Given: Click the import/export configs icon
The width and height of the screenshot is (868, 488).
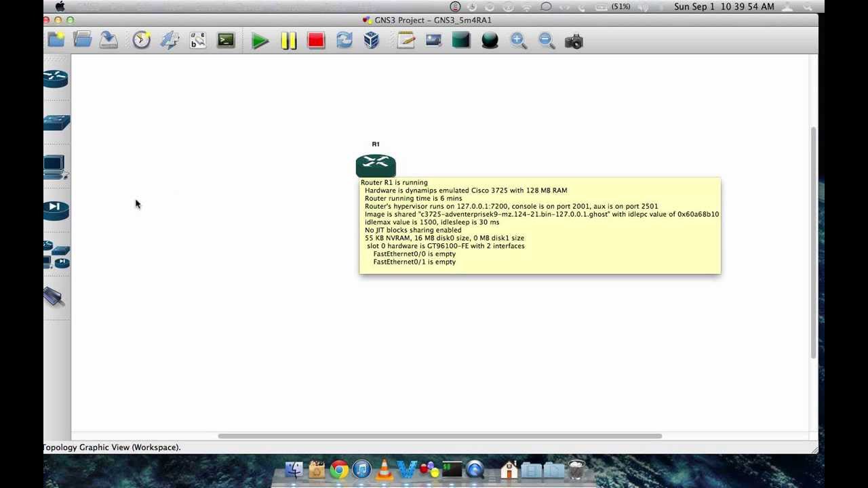Looking at the screenshot, I should 170,41.
